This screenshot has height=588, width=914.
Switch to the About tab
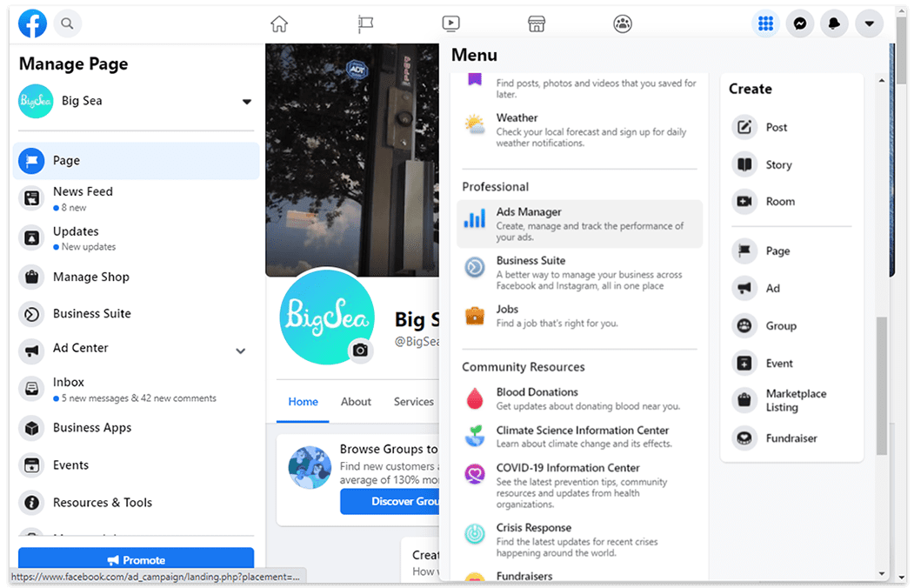pyautogui.click(x=356, y=401)
